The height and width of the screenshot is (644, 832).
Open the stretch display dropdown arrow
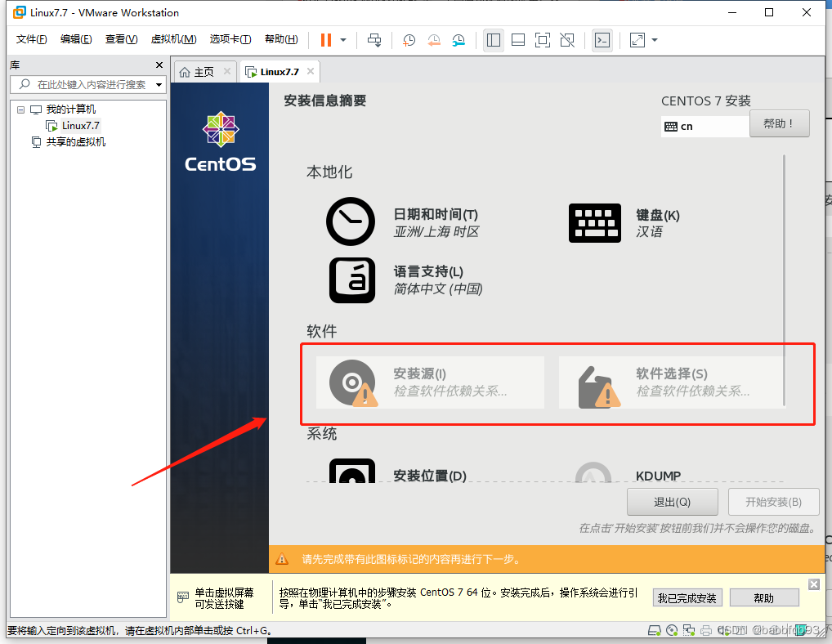tap(655, 40)
